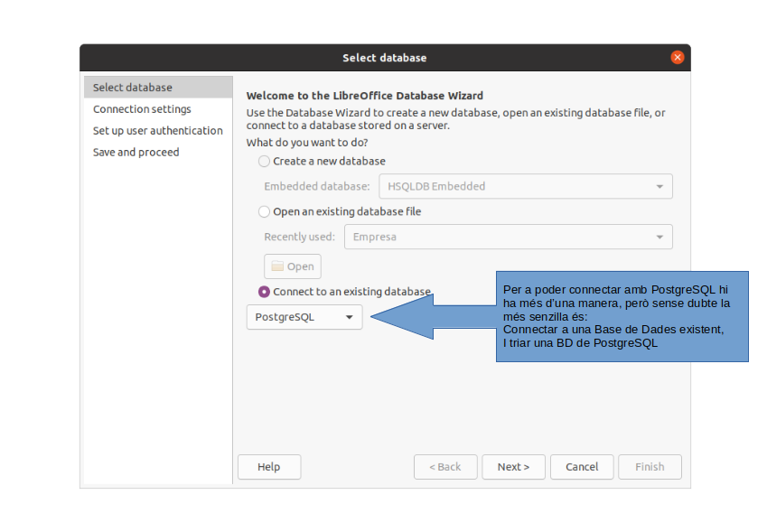Click the Recently used: label
This screenshot has width=767, height=532.
(x=299, y=237)
